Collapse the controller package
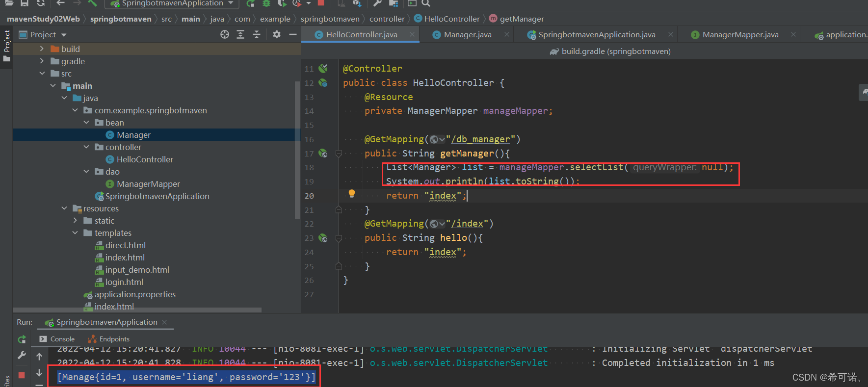 coord(86,147)
